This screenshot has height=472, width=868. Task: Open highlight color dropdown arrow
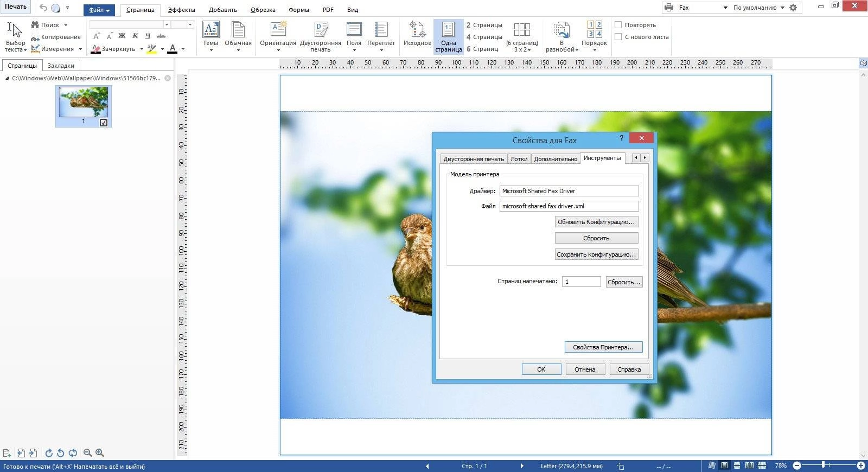pos(162,49)
